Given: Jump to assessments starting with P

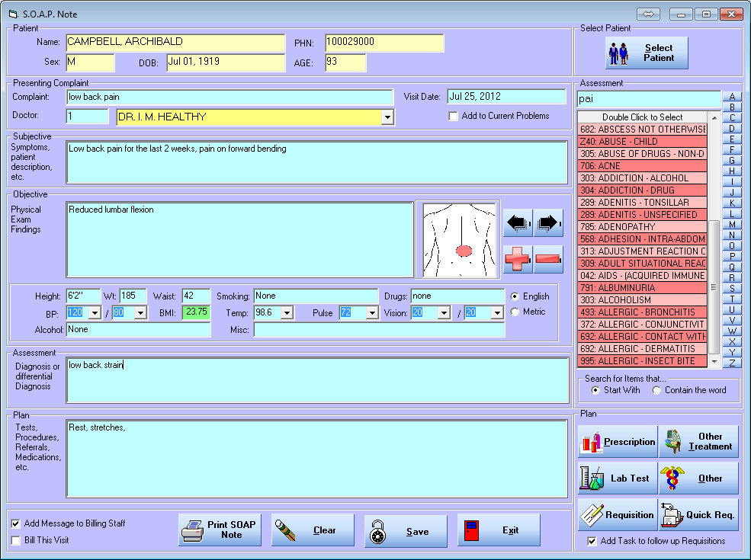Looking at the screenshot, I should point(733,255).
